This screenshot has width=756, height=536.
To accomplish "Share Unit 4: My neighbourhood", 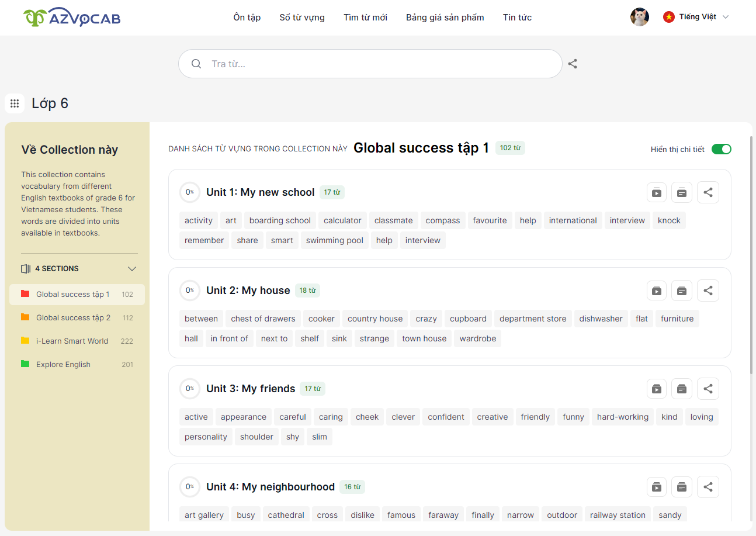I will pyautogui.click(x=708, y=487).
